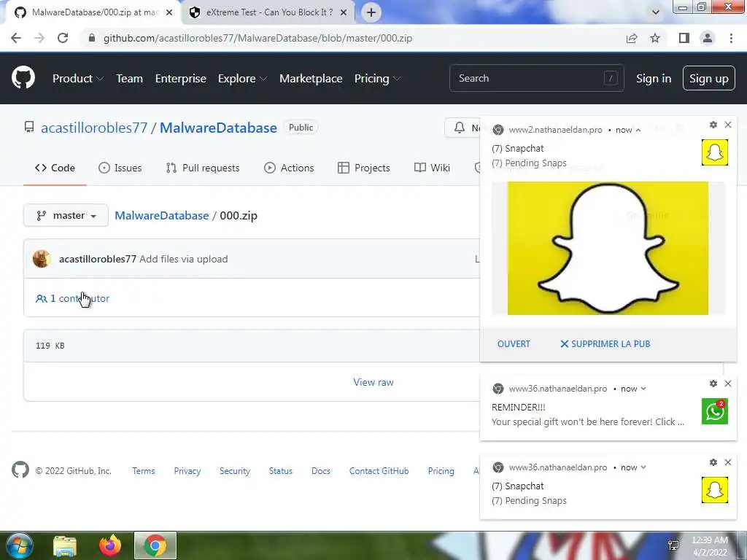The height and width of the screenshot is (560, 747).
Task: Go back with the browser back arrow
Action: [x=16, y=38]
